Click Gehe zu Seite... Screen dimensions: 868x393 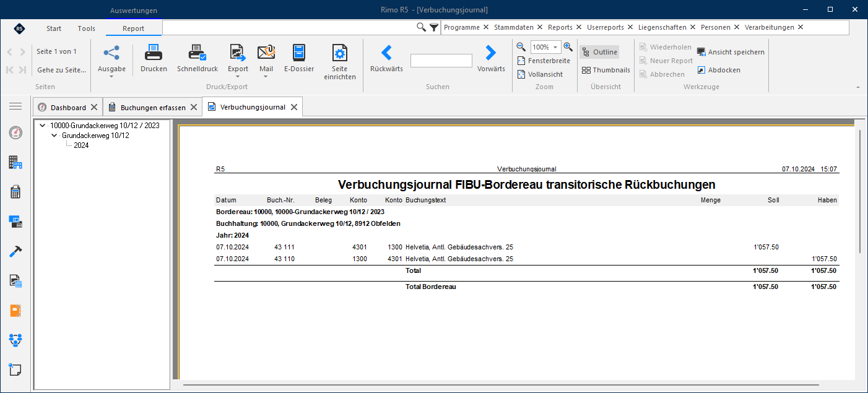[x=61, y=70]
